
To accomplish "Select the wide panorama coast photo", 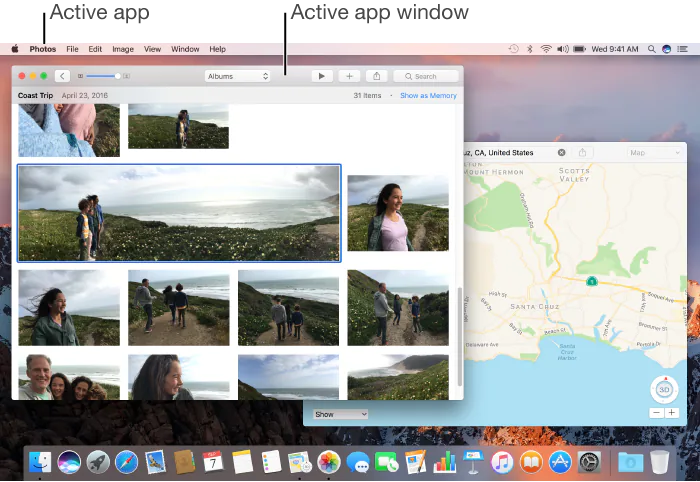I will pyautogui.click(x=179, y=213).
